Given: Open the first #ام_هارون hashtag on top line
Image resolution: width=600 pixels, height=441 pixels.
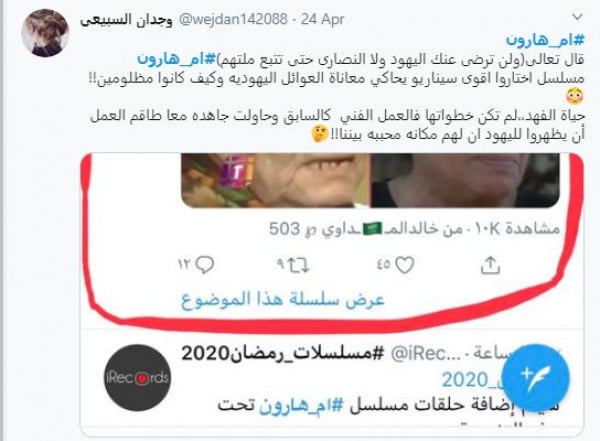Looking at the screenshot, I should [x=545, y=39].
